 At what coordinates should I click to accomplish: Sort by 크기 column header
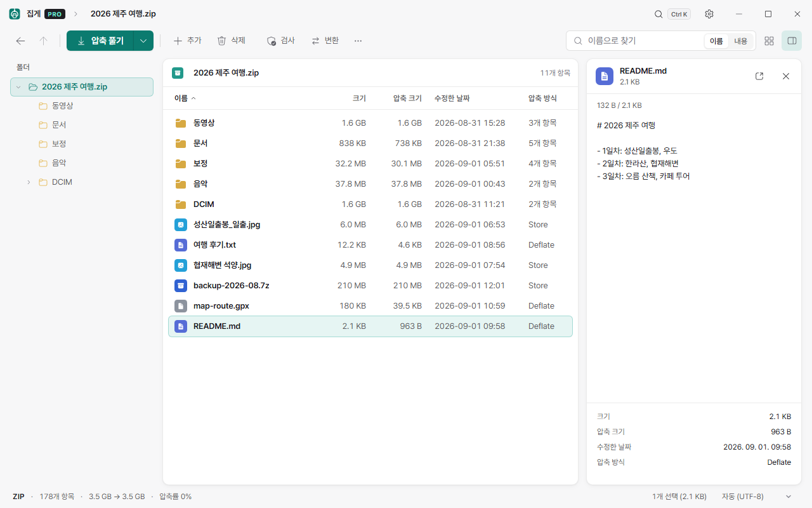(359, 98)
